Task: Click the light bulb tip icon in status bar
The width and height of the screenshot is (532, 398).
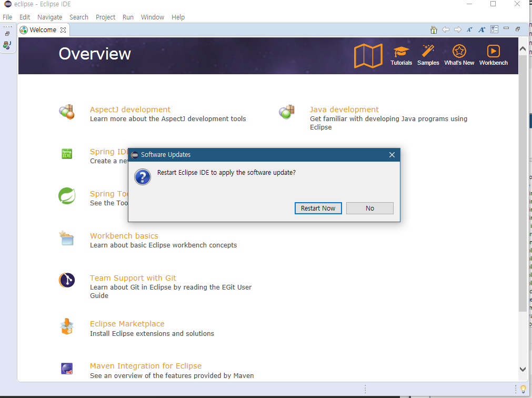Action: pos(523,389)
